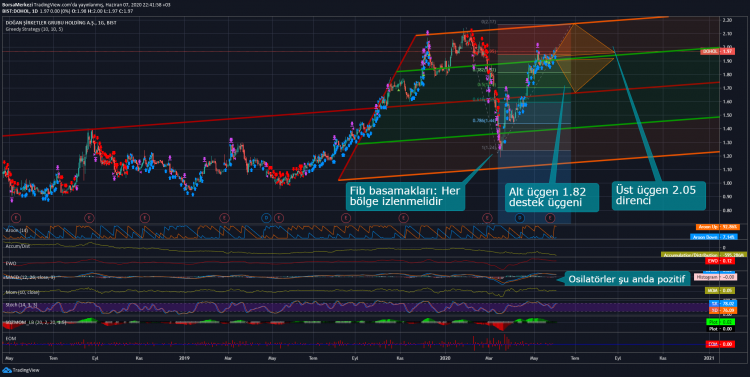This screenshot has width=750, height=377.
Task: Select the DOĞAN ŞİRKETLER GRUBU HOLDİNG chart title
Action: pos(61,22)
